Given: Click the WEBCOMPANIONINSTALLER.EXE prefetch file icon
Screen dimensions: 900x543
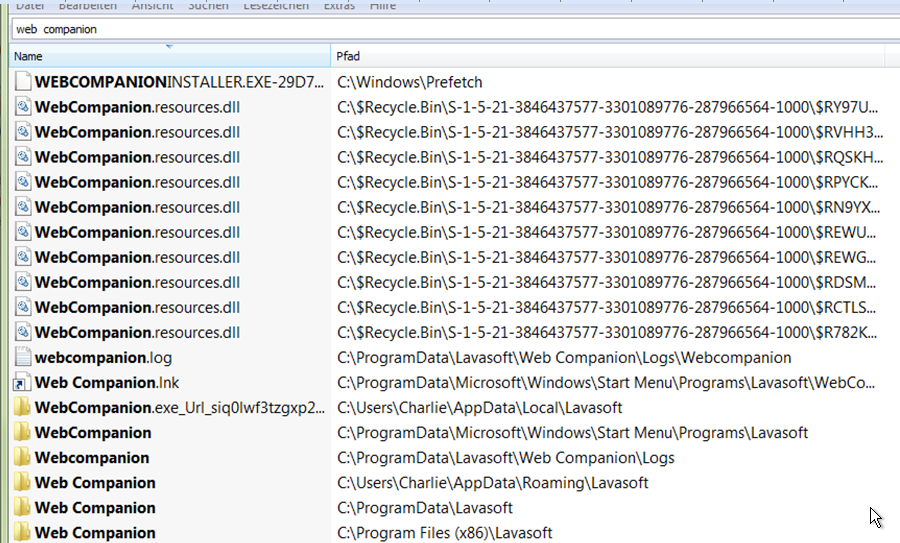Looking at the screenshot, I should pos(23,82).
